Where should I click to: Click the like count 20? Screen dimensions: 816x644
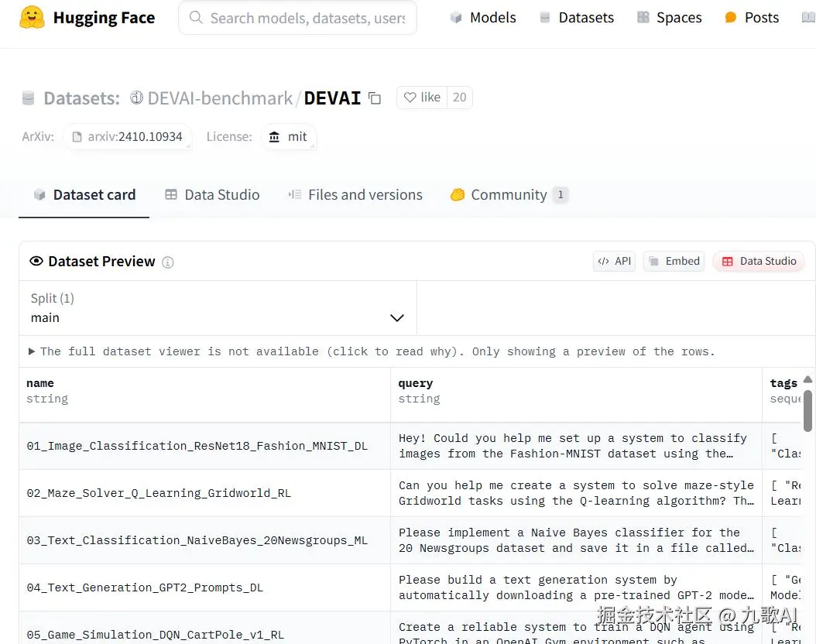[x=460, y=98]
